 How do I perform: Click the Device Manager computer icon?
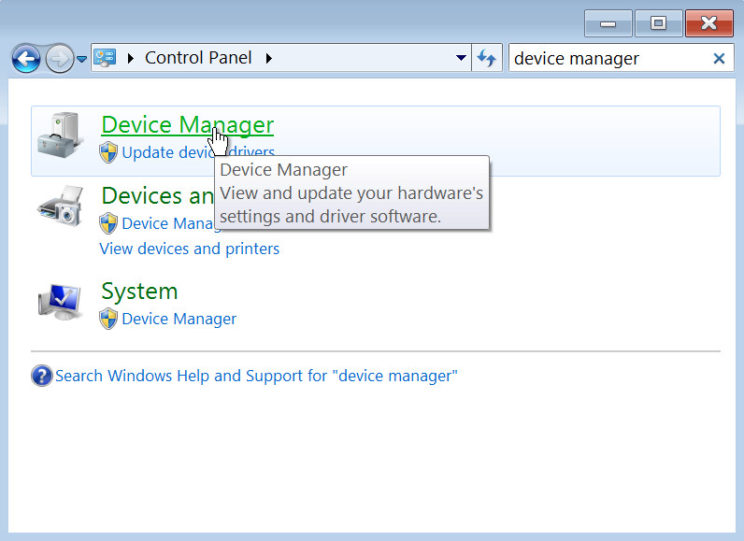(61, 135)
